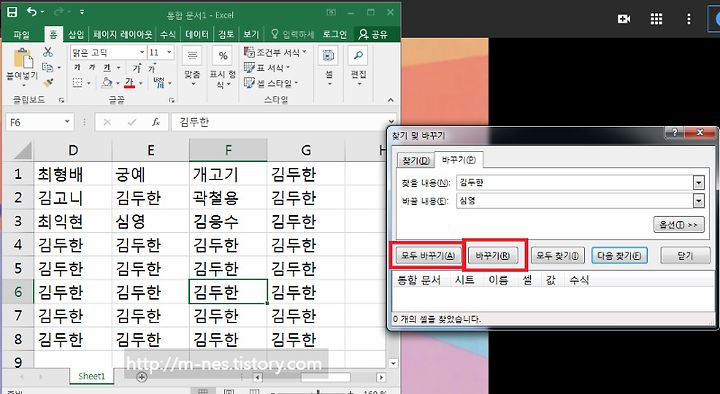Collapse the ribbon with the caret arrow

391,100
